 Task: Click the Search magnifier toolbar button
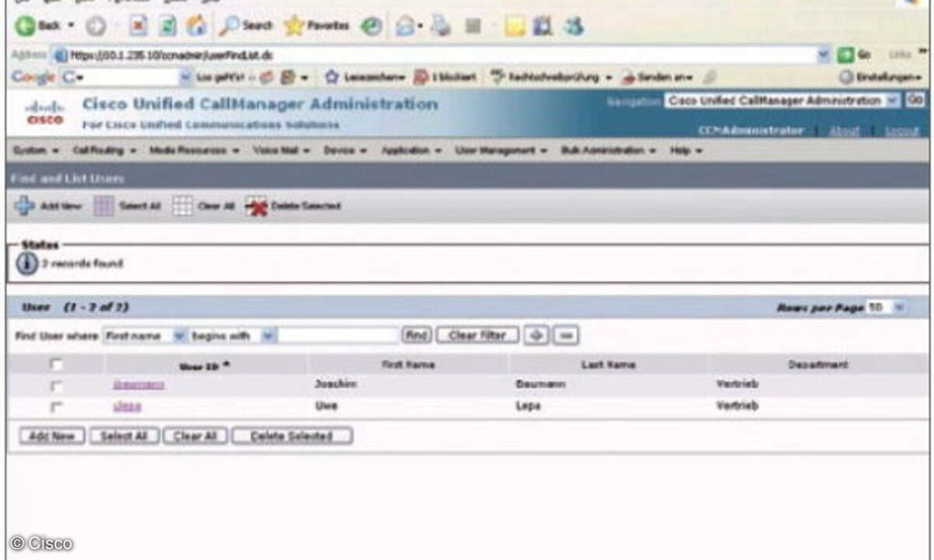coord(245,26)
